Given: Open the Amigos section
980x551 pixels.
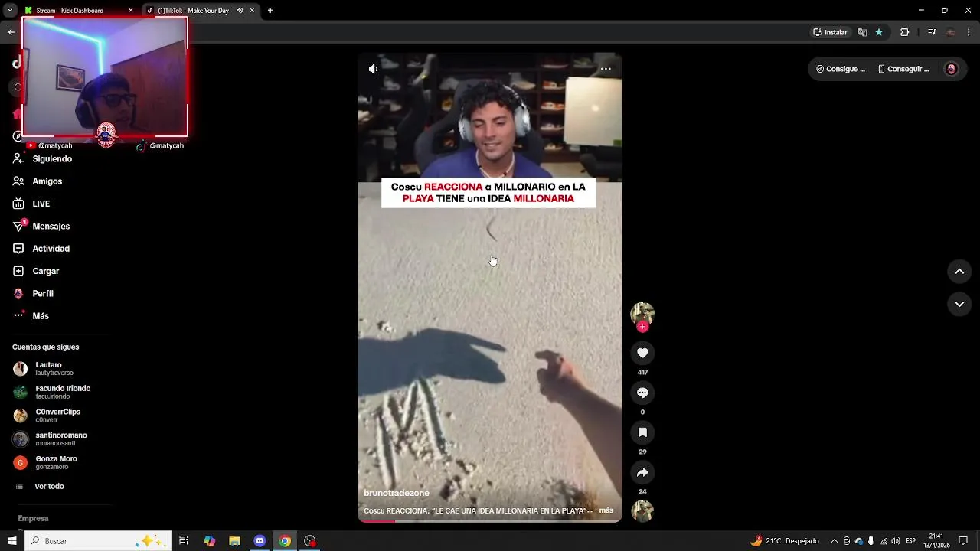Looking at the screenshot, I should pyautogui.click(x=38, y=181).
